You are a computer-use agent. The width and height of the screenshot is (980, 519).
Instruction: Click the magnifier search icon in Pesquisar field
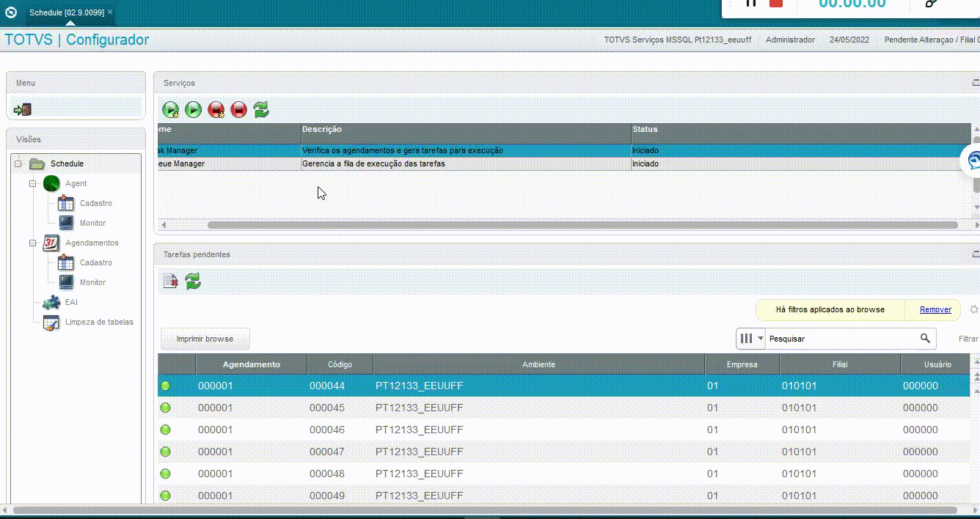pyautogui.click(x=926, y=338)
